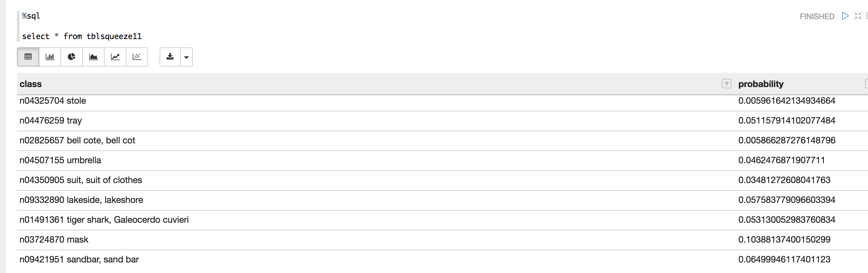Sort by the probability column header
The height and width of the screenshot is (273, 868).
tap(761, 84)
